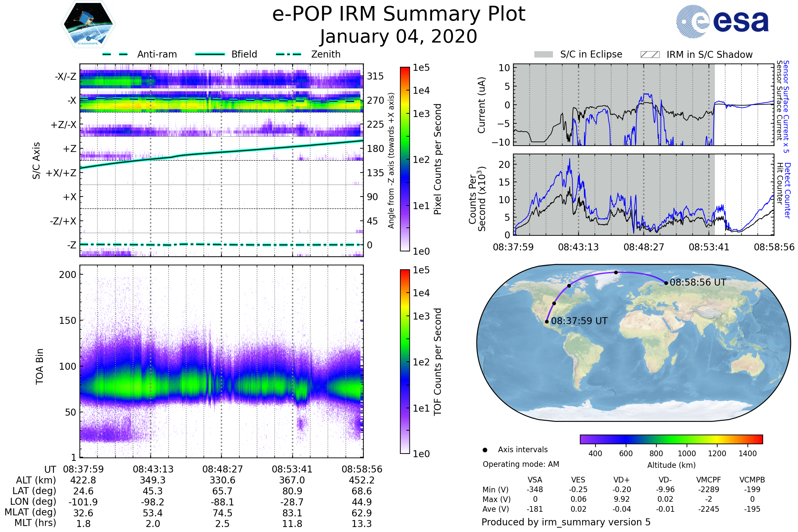Click the TOF Counts per Second colorbar
The width and height of the screenshot is (798, 532).
405,362
